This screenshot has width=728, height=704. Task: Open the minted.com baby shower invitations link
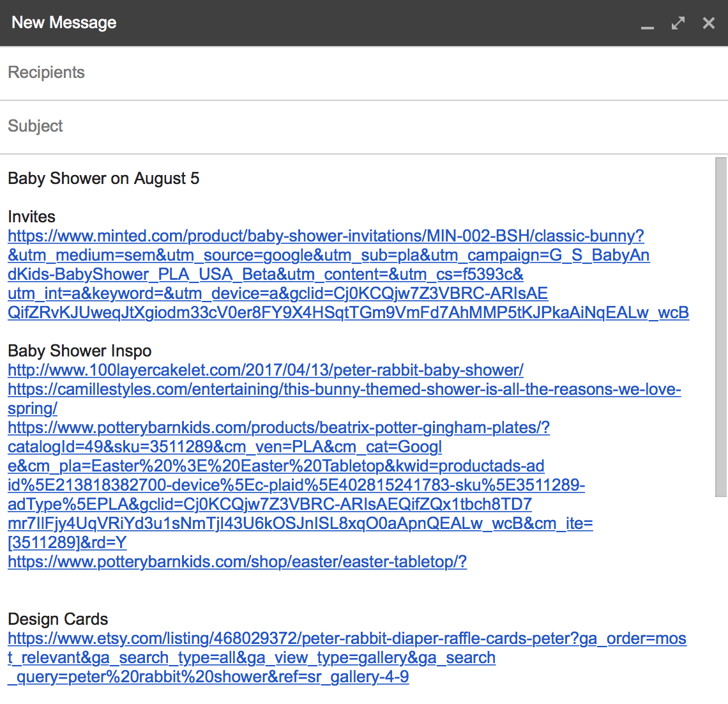[x=348, y=274]
